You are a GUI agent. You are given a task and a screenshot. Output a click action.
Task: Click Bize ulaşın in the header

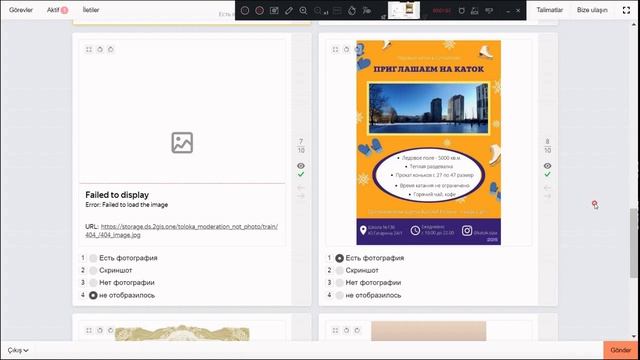(592, 10)
